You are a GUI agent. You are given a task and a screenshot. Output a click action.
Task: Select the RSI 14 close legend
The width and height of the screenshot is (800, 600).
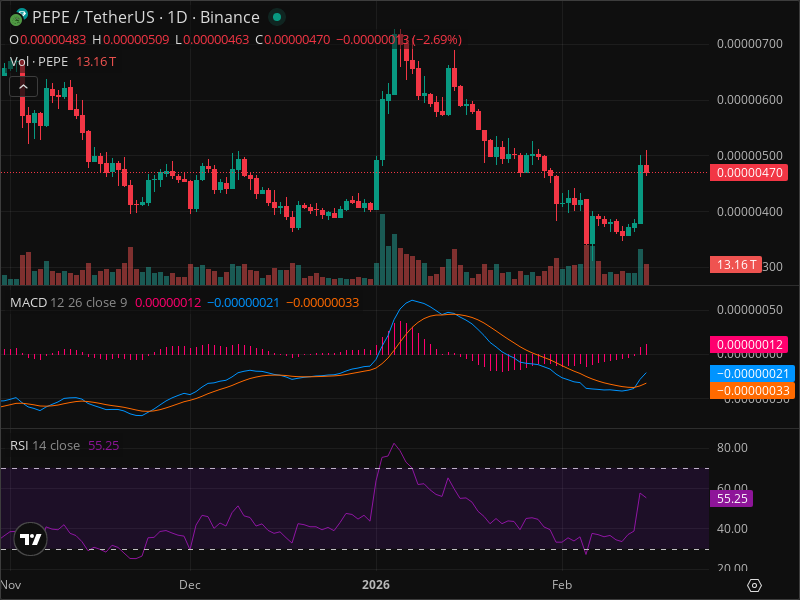pos(45,445)
